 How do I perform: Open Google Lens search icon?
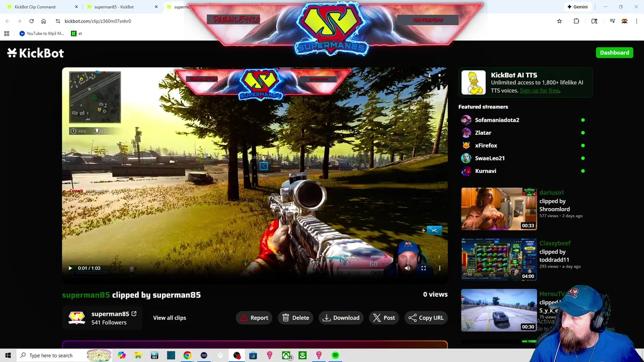tap(594, 21)
